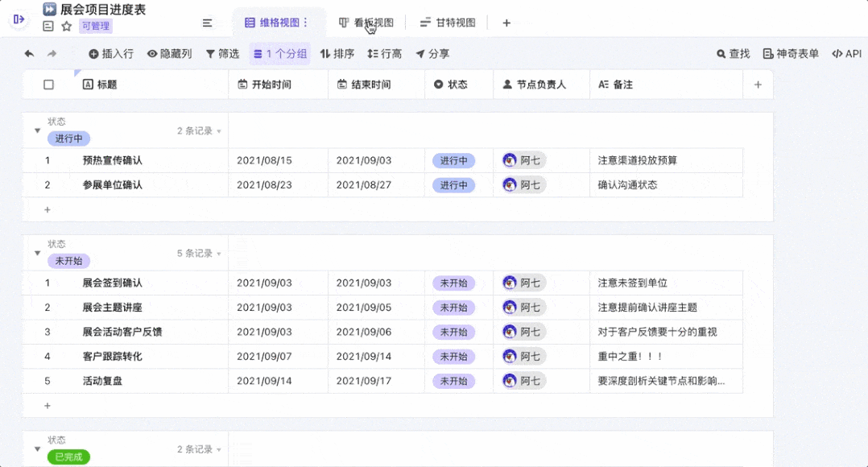
Task: Open the 维格视图 three-dot options menu
Action: [x=305, y=23]
